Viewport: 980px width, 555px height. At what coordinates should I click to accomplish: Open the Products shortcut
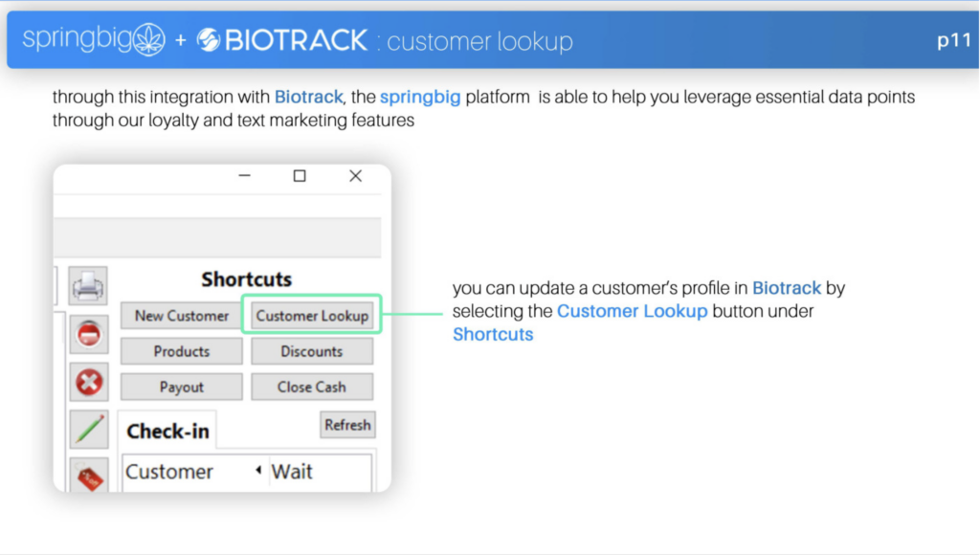coord(181,351)
